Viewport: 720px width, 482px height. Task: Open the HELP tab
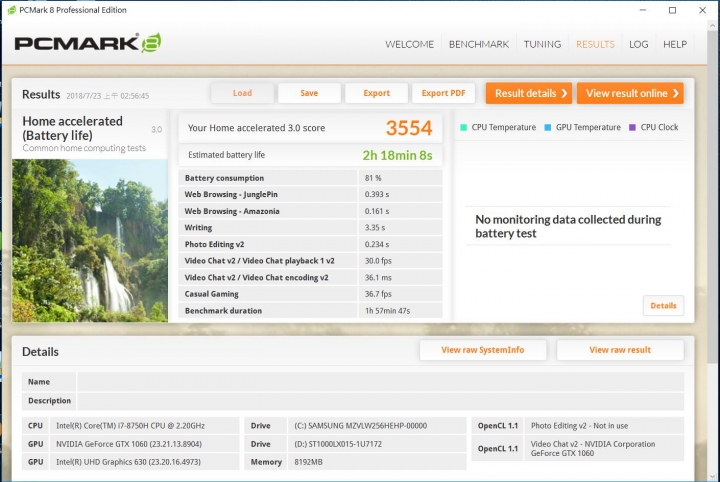[675, 45]
